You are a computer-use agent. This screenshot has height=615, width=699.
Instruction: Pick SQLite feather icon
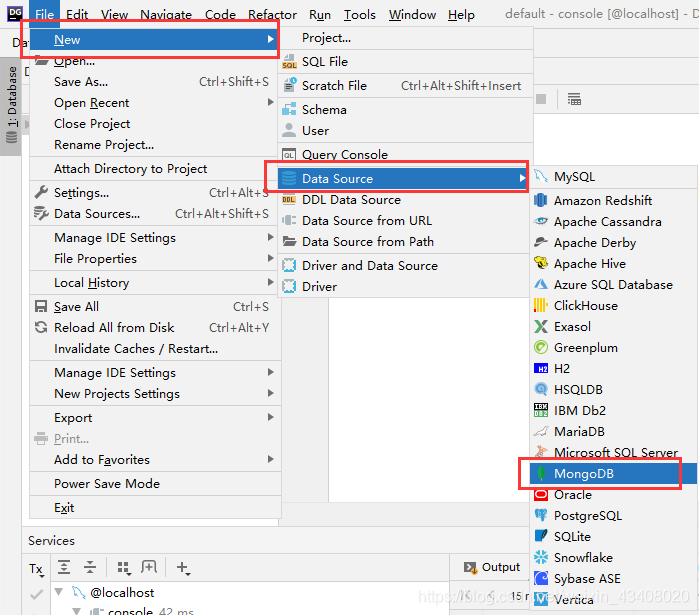(541, 537)
